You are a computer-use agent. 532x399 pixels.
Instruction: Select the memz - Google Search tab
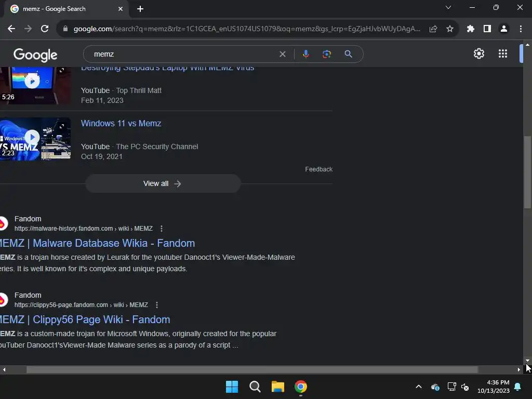66,9
